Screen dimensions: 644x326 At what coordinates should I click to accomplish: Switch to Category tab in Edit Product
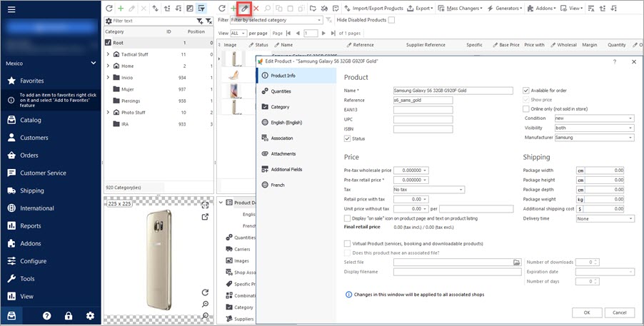tap(296, 107)
